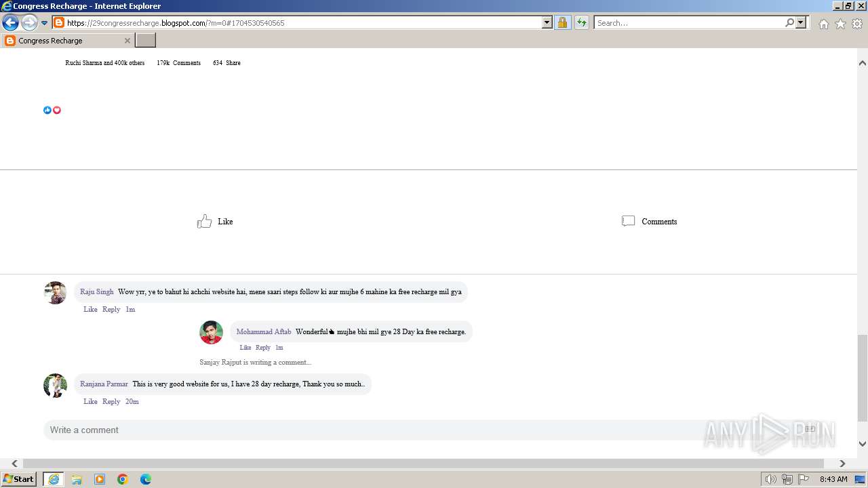The image size is (868, 488).
Task: Expand the address bar autocomplete dropdown
Action: coord(547,23)
